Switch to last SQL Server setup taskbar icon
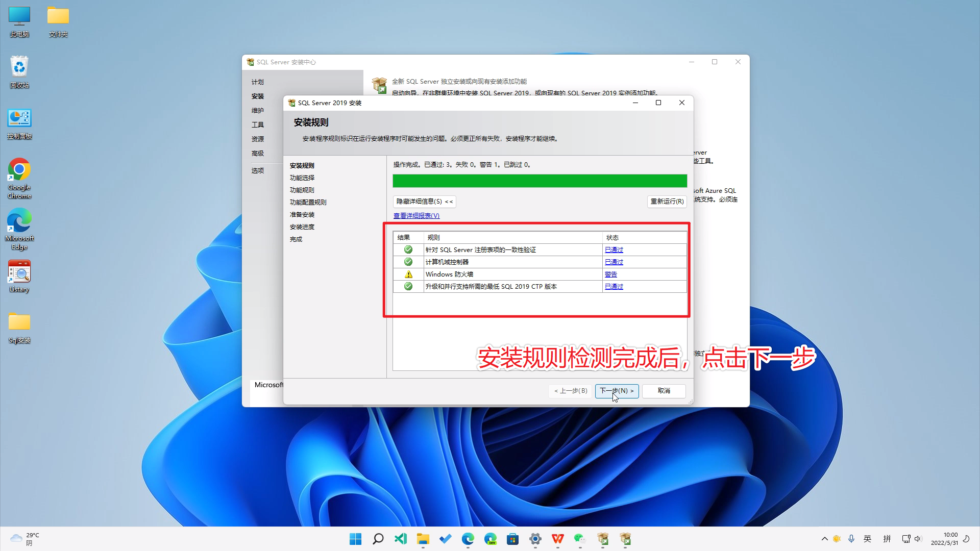Screen dimensions: 980x551 click(x=625, y=539)
